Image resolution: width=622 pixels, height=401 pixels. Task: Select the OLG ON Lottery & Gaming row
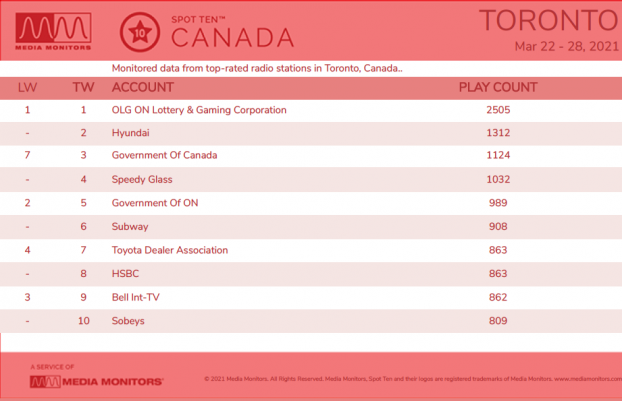pos(311,110)
